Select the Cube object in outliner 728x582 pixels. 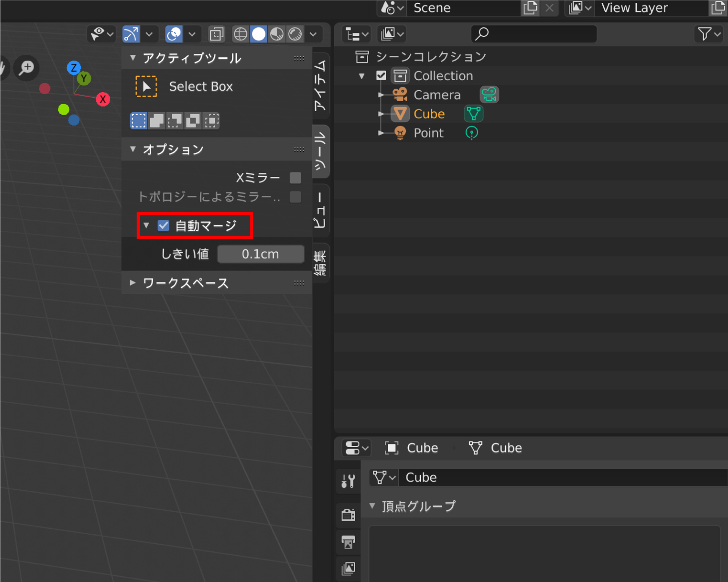tap(429, 114)
